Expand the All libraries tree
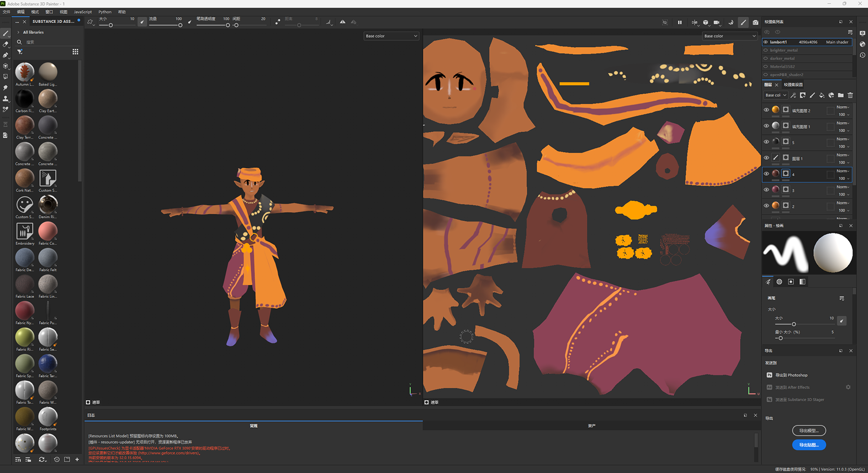 pyautogui.click(x=18, y=32)
